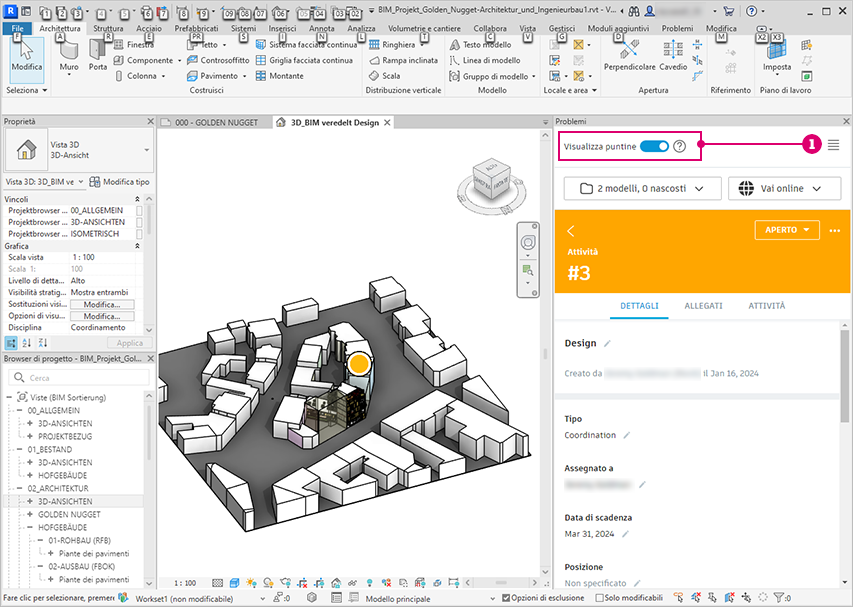This screenshot has height=607, width=853.
Task: Select 01-ROHBAU (RFB) in project browser
Action: (x=79, y=540)
